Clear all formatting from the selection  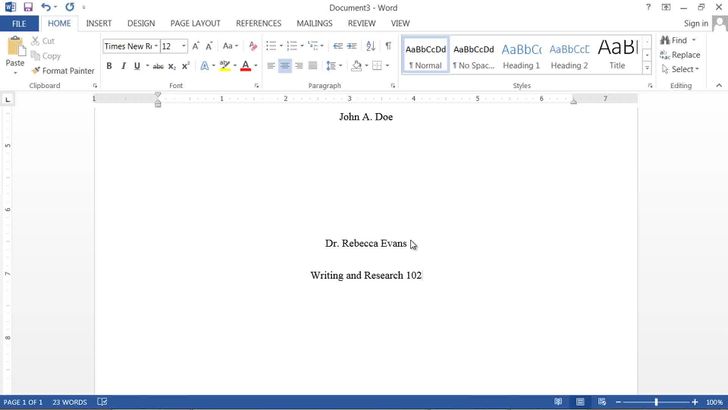pyautogui.click(x=253, y=46)
